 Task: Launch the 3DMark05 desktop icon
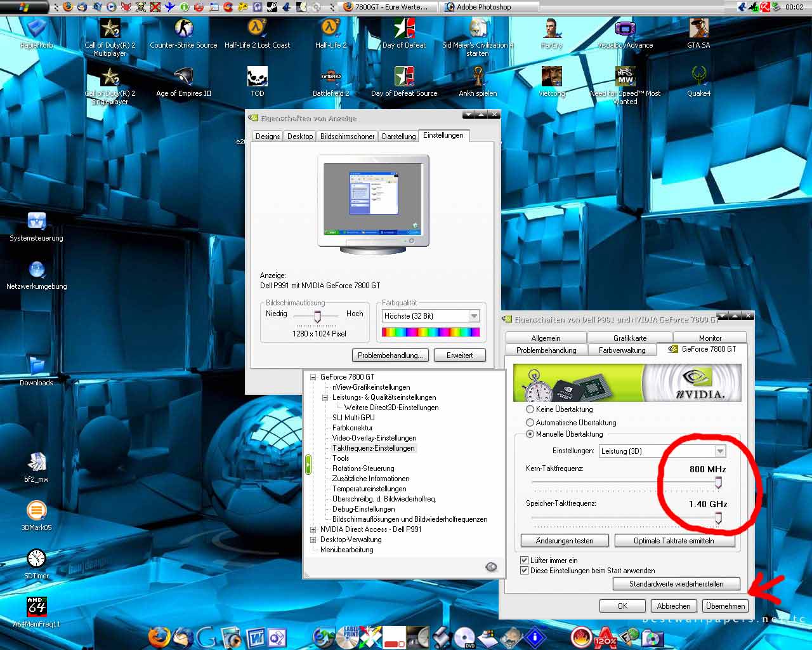click(36, 512)
